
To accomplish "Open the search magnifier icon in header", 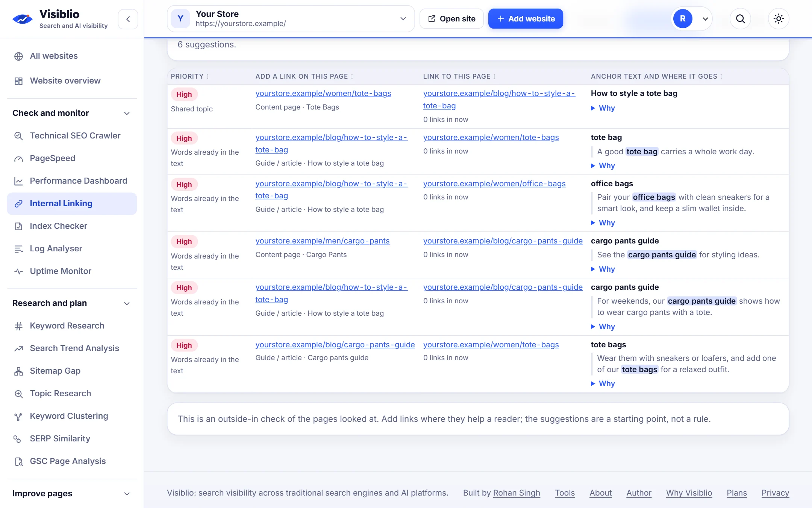I will coord(740,19).
